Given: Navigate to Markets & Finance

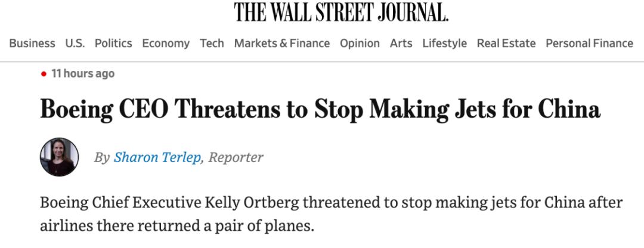Looking at the screenshot, I should [x=281, y=43].
